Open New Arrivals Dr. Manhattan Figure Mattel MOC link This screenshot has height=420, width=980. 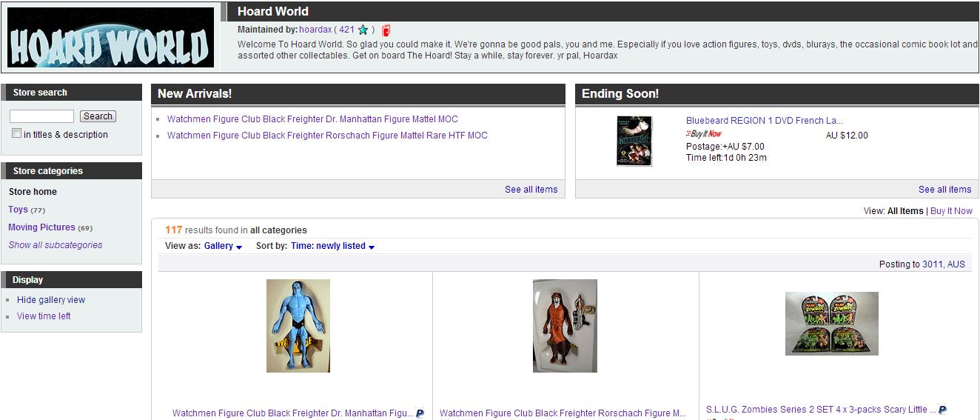pyautogui.click(x=312, y=119)
